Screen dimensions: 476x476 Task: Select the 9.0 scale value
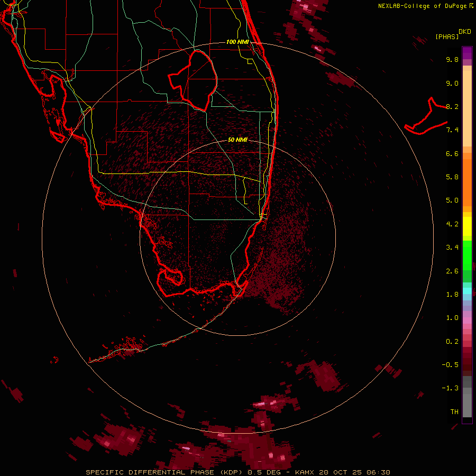[x=452, y=83]
